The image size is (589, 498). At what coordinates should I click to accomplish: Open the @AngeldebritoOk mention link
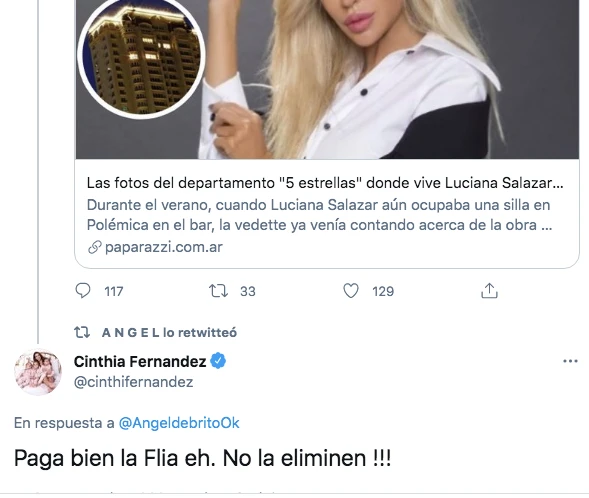click(x=179, y=423)
